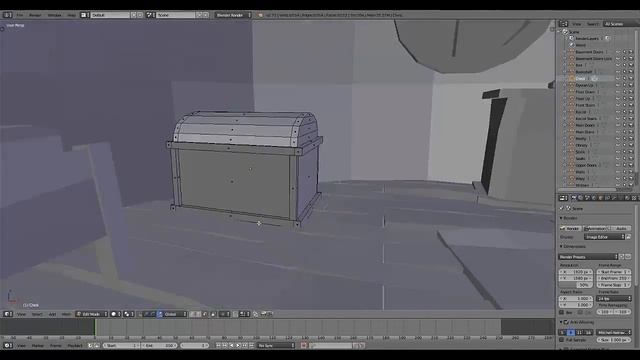Open the No Sync dropdown
The width and height of the screenshot is (640, 360).
tap(276, 346)
